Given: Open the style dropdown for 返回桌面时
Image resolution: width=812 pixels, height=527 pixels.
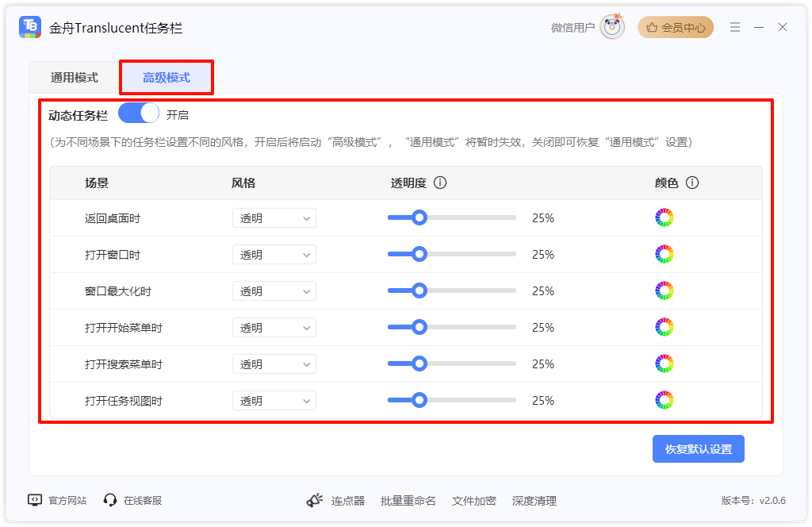Looking at the screenshot, I should coord(274,217).
